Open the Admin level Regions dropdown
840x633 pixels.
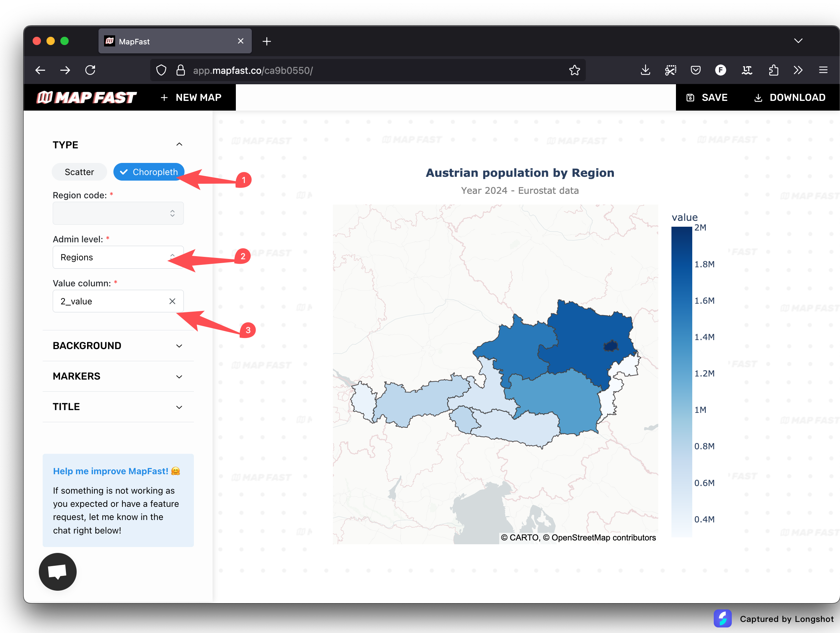click(118, 257)
